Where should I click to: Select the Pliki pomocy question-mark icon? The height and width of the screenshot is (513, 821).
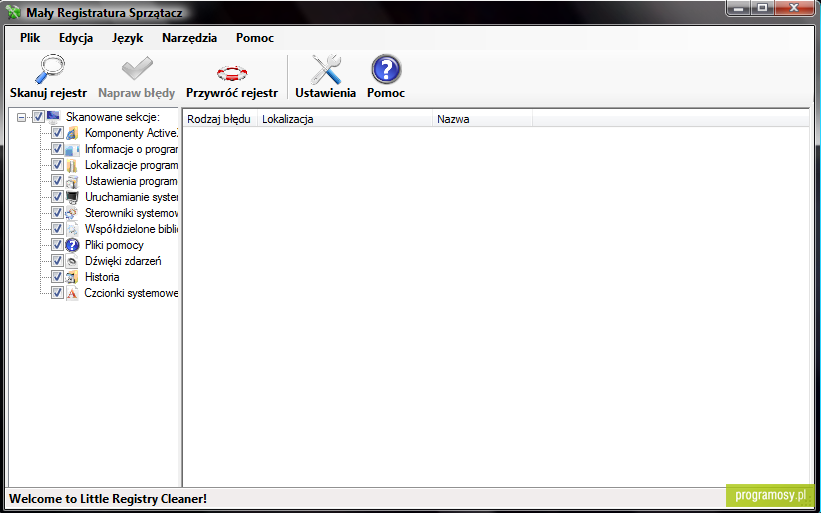point(72,245)
